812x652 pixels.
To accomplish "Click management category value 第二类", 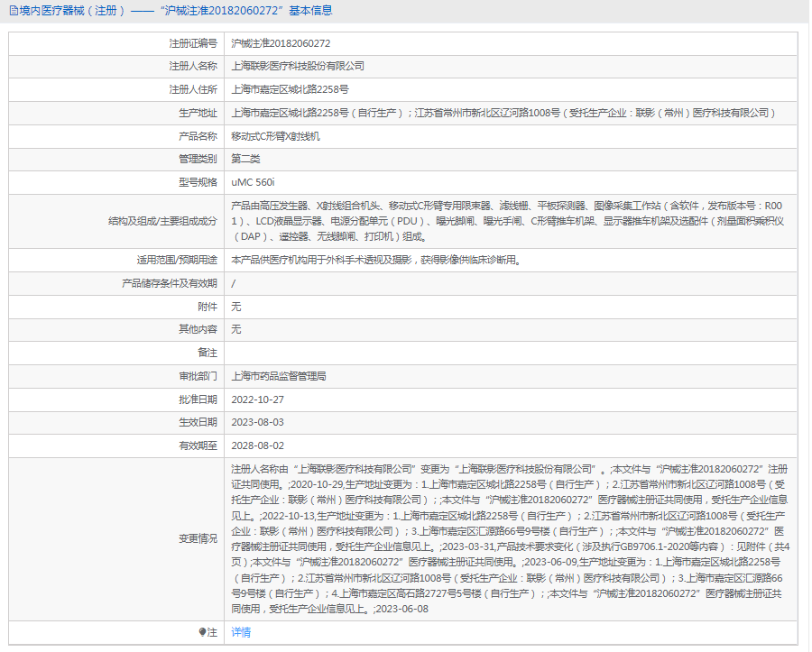I will (245, 159).
